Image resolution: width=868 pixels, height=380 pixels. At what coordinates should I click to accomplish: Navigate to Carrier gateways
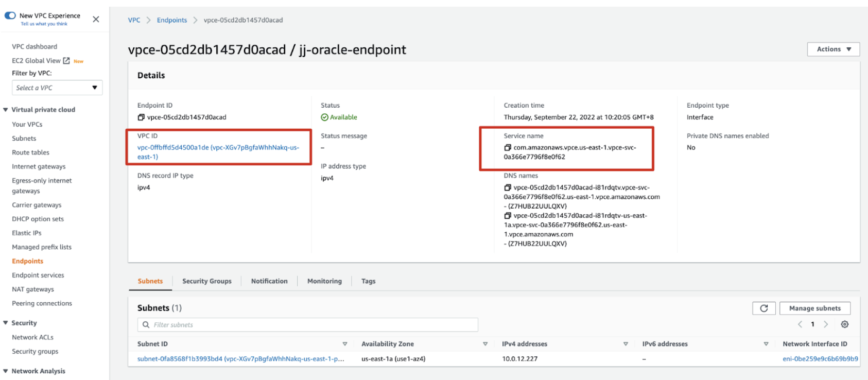[37, 205]
